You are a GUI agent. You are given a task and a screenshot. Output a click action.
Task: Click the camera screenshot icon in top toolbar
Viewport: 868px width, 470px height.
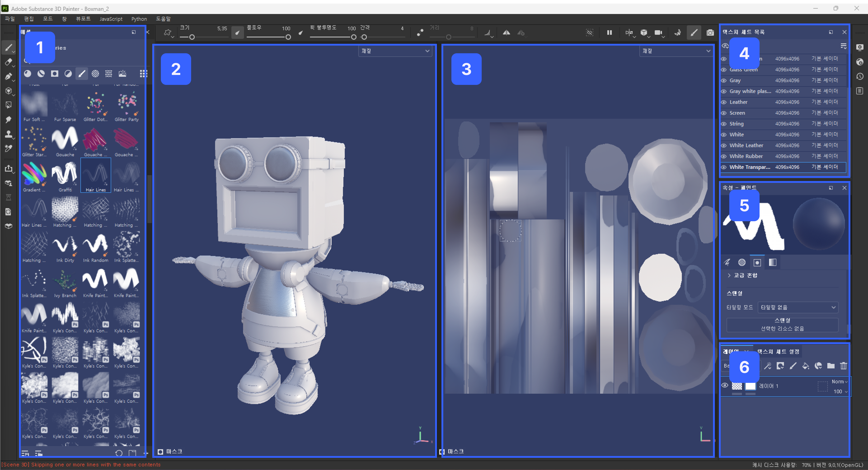[x=710, y=33]
